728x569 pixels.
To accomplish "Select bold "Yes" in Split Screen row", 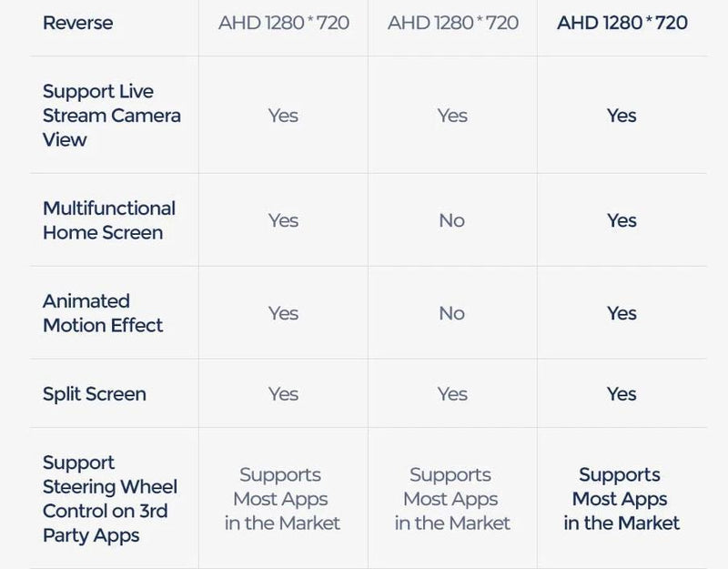I will coord(622,394).
